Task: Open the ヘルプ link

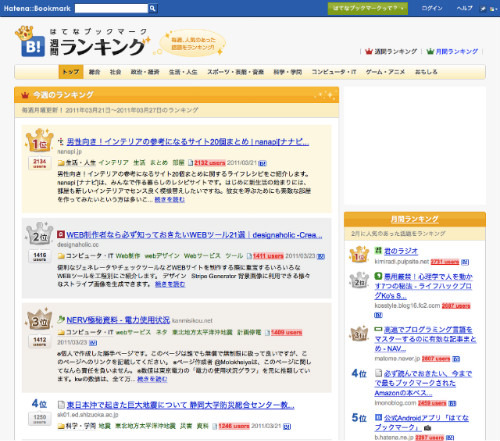Action: click(x=465, y=8)
